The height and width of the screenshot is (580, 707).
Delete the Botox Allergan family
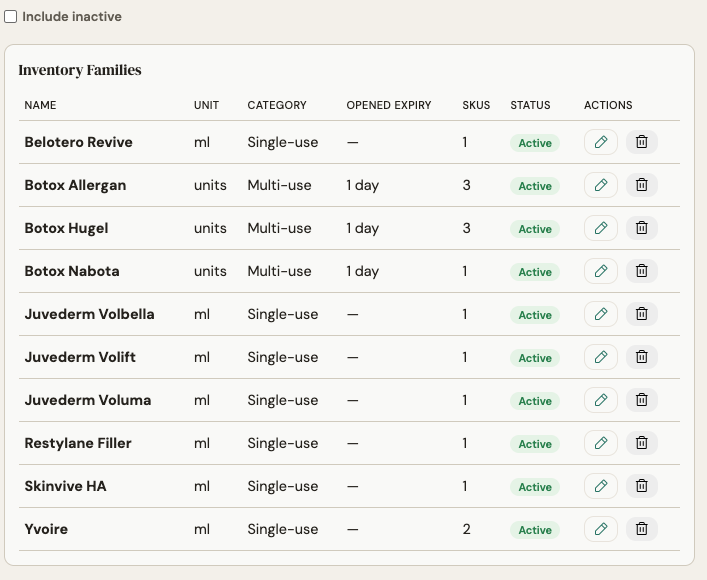click(x=642, y=185)
